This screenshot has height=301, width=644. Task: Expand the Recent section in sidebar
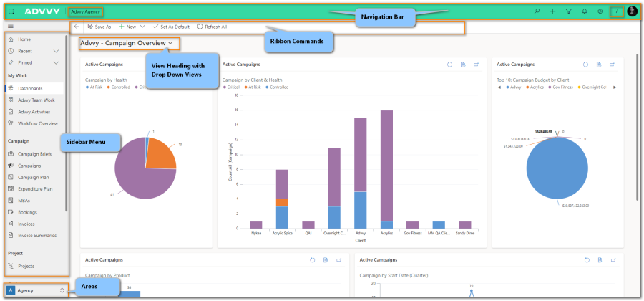pyautogui.click(x=56, y=52)
